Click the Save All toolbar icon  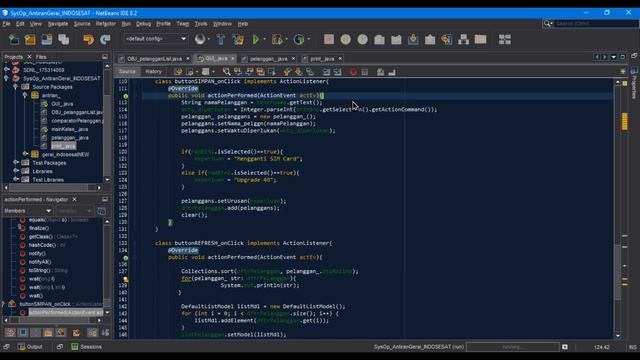click(x=64, y=39)
